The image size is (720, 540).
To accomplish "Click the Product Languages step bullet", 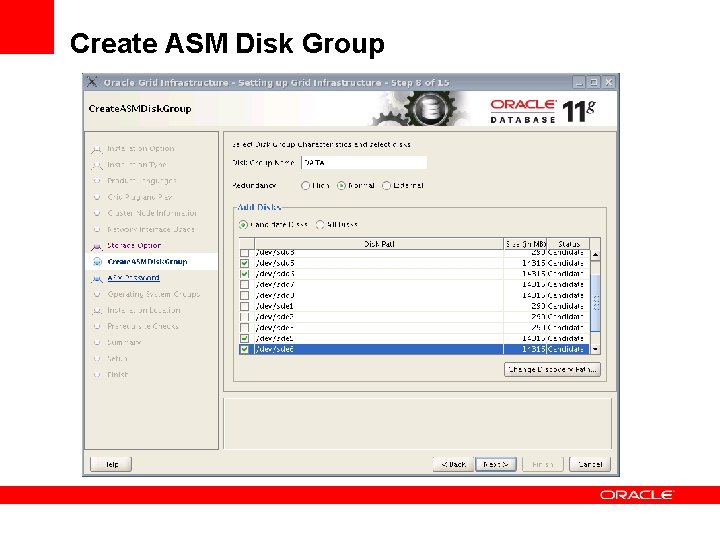I will coord(97,181).
